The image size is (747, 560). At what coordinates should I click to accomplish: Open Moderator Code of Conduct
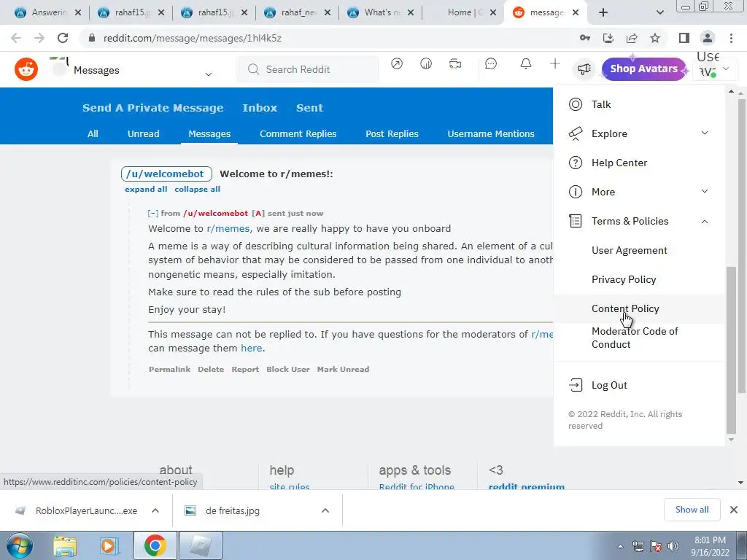[635, 338]
